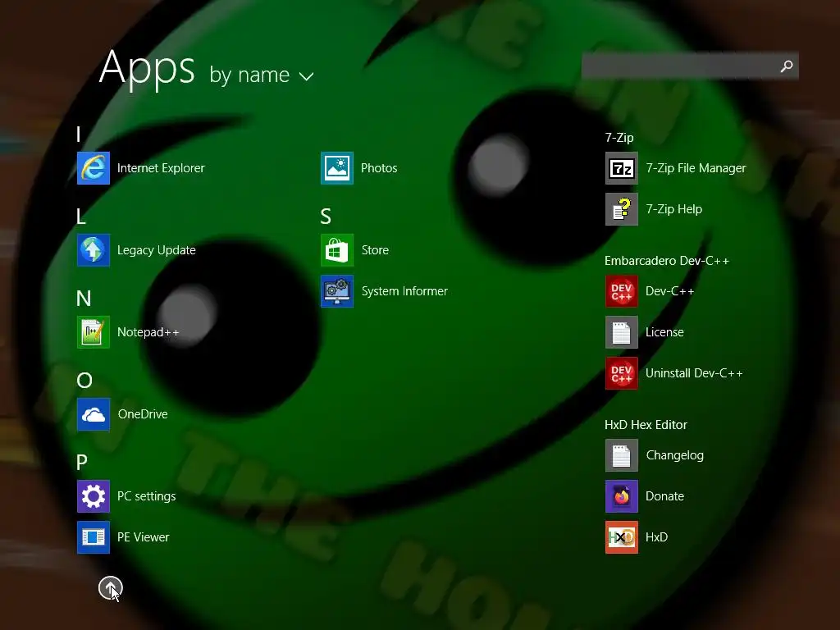Launch the Dev-C++ red icon
840x630 pixels.
622,291
